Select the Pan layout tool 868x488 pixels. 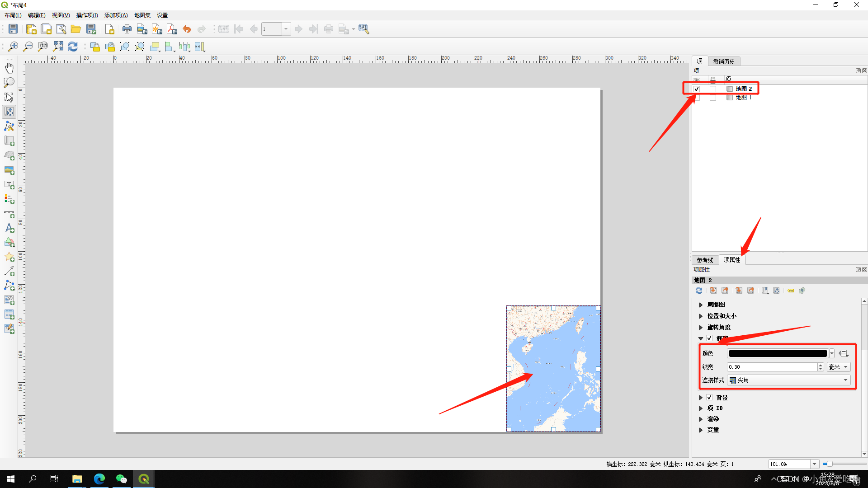(9, 68)
